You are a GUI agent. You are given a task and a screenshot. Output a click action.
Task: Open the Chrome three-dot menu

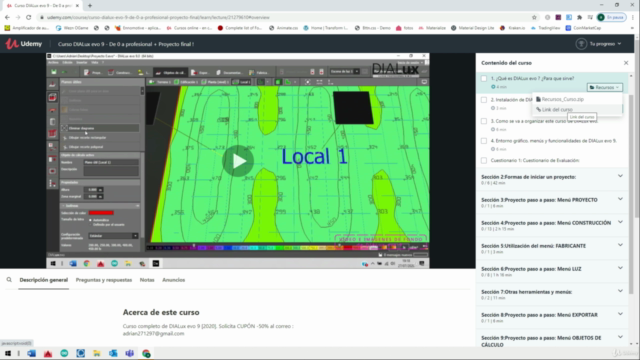[633, 17]
